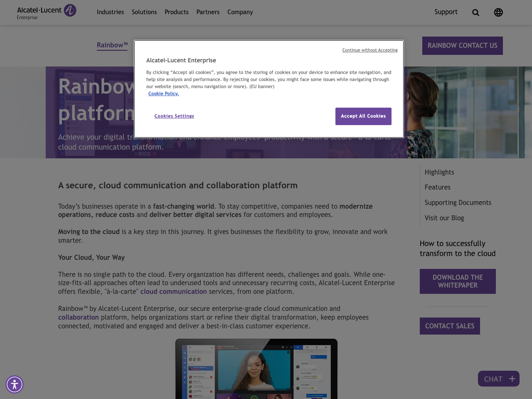Open the Products dropdown
The height and width of the screenshot is (399, 532).
(176, 11)
